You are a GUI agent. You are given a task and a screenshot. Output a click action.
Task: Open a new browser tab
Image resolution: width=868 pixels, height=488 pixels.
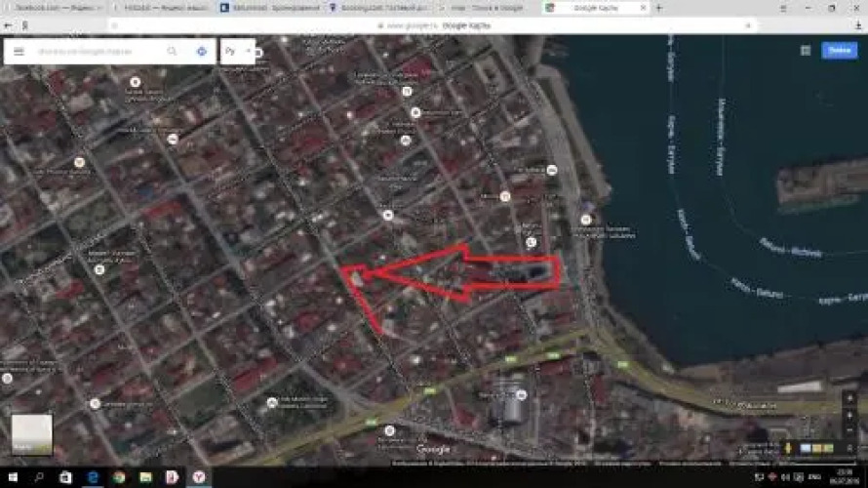tap(660, 8)
